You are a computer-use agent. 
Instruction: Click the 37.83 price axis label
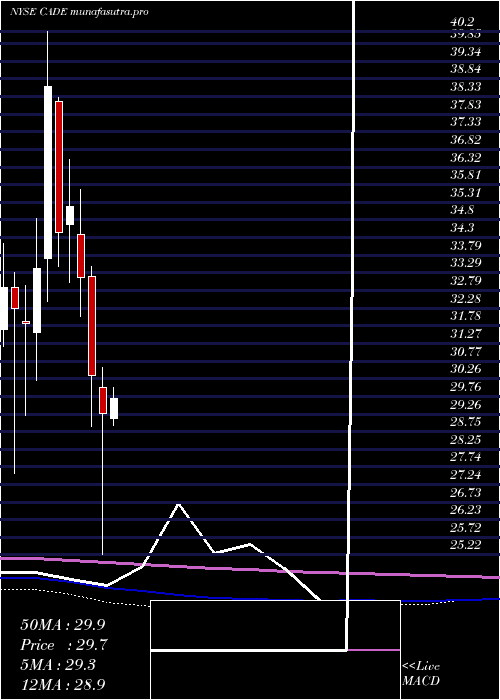click(465, 104)
